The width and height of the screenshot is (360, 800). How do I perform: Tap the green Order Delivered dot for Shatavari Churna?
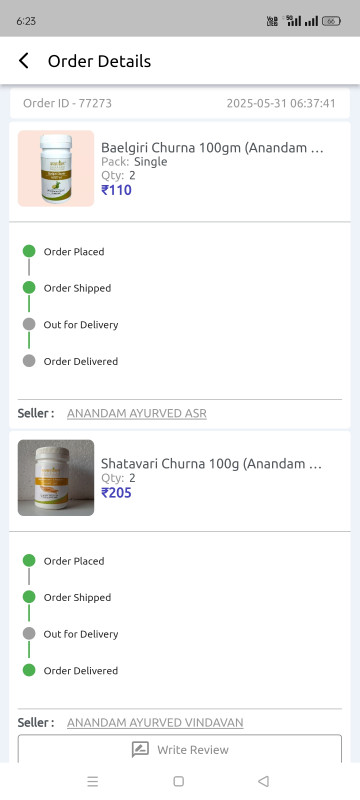pos(29,670)
